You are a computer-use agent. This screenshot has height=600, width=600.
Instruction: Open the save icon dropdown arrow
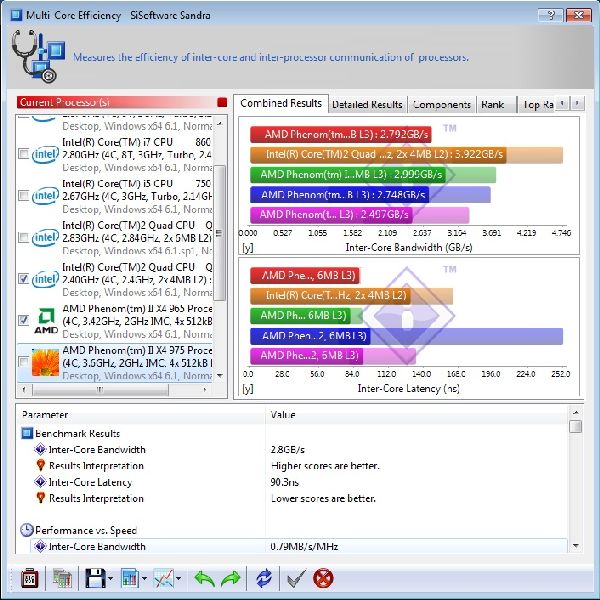pyautogui.click(x=111, y=579)
